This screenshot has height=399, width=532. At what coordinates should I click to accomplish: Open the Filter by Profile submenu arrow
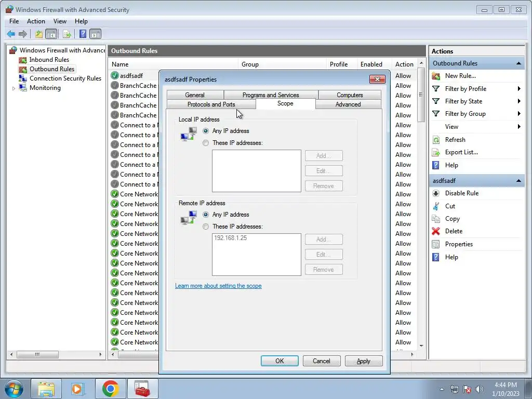(519, 89)
